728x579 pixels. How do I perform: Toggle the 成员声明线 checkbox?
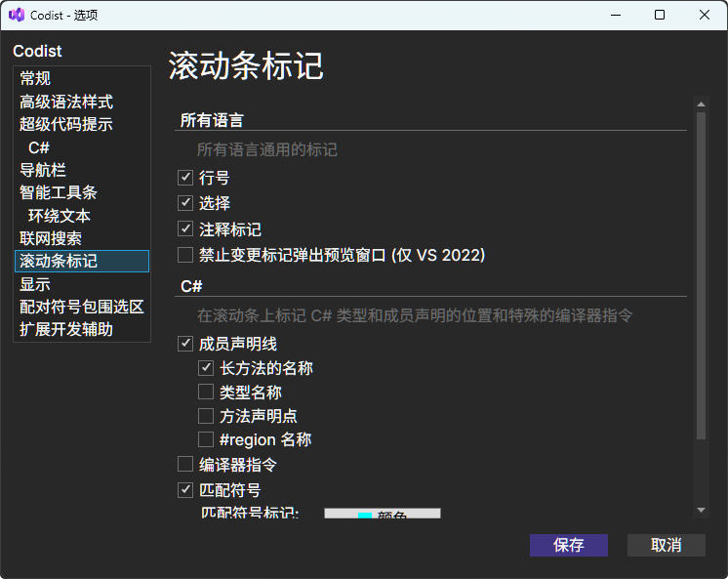185,344
